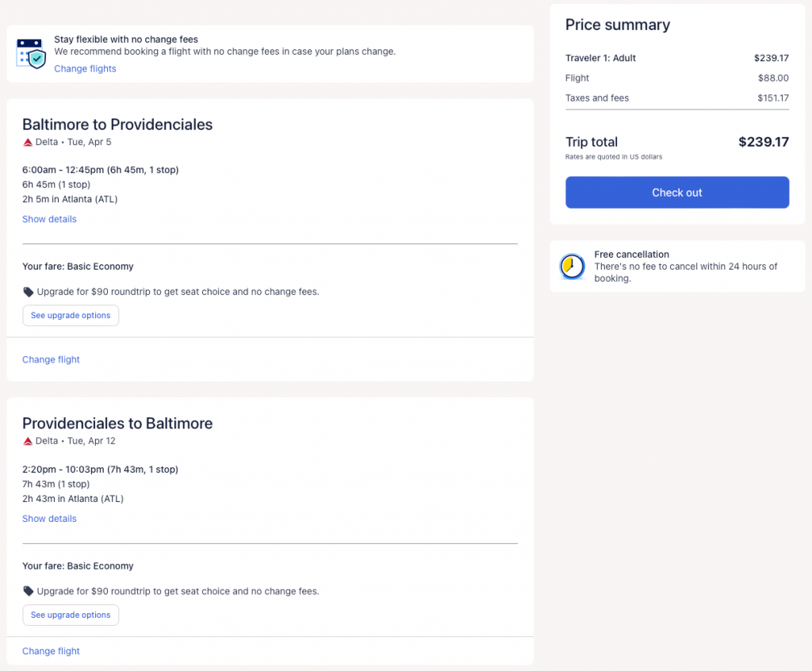Click the Price summary heading

617,25
